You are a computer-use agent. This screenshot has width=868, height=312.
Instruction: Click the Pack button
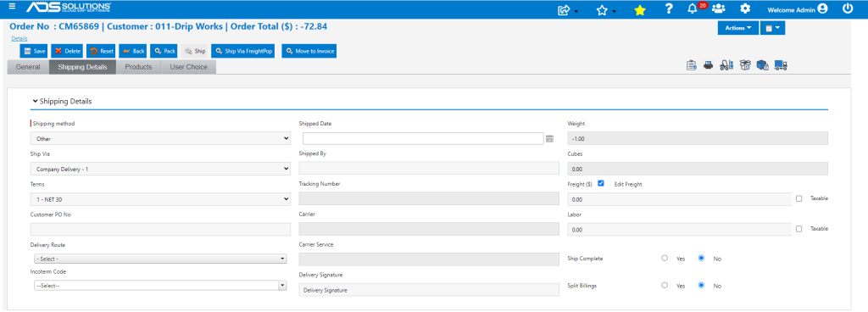click(x=164, y=51)
